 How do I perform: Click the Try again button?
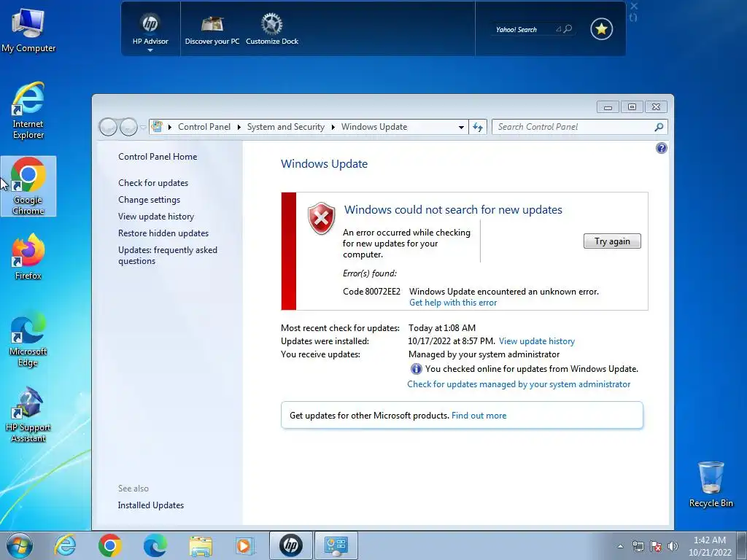(612, 241)
